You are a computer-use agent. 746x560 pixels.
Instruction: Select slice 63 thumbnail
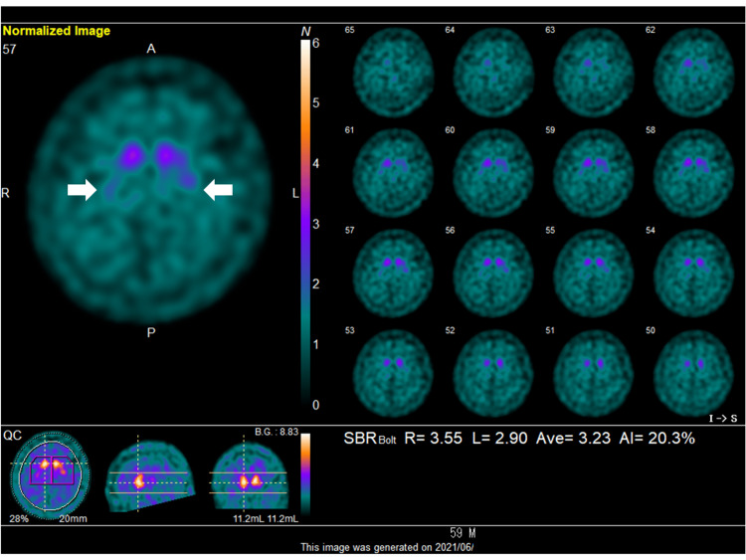594,72
